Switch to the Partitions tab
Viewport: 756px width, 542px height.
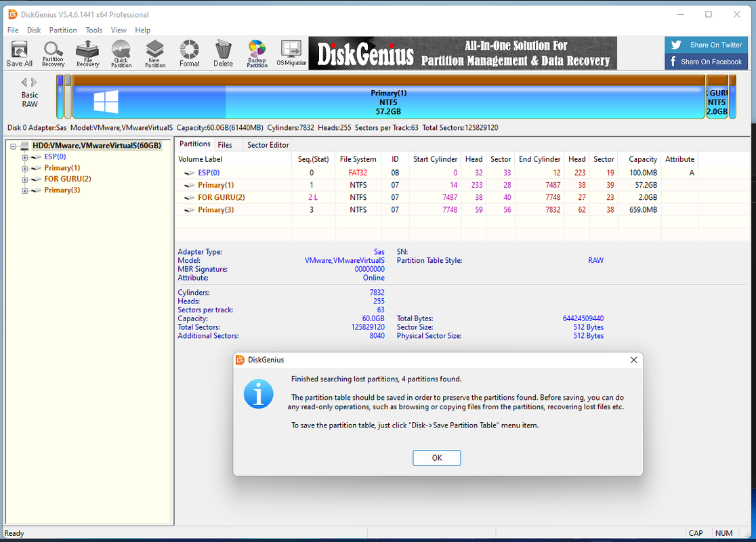(195, 144)
